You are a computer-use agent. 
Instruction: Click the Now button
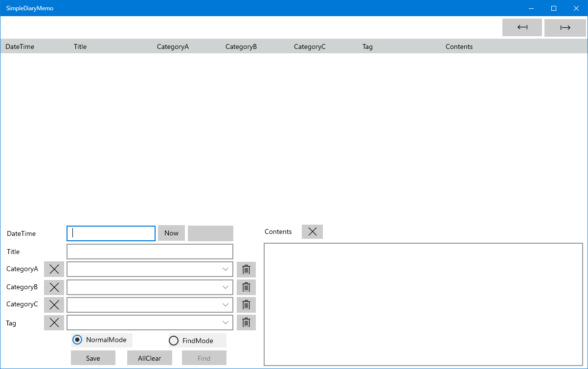pos(171,233)
